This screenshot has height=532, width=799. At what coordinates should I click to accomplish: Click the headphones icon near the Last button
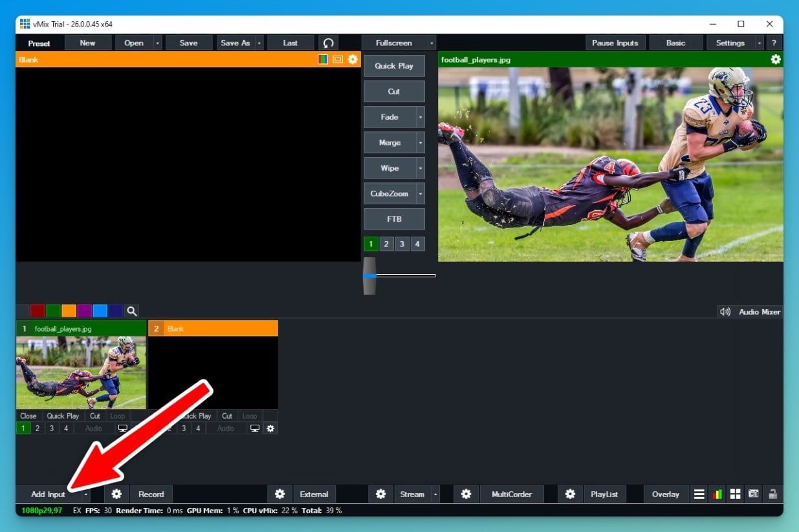pyautogui.click(x=327, y=43)
